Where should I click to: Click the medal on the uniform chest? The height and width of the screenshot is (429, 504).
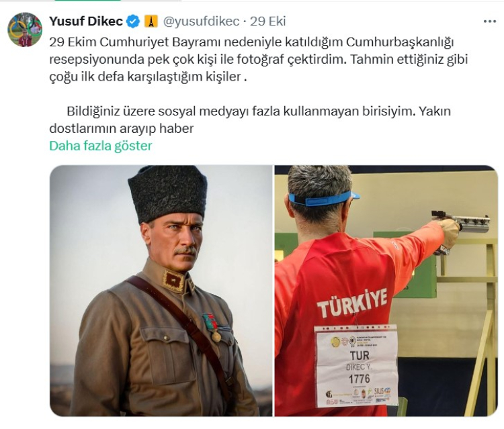click(x=212, y=328)
